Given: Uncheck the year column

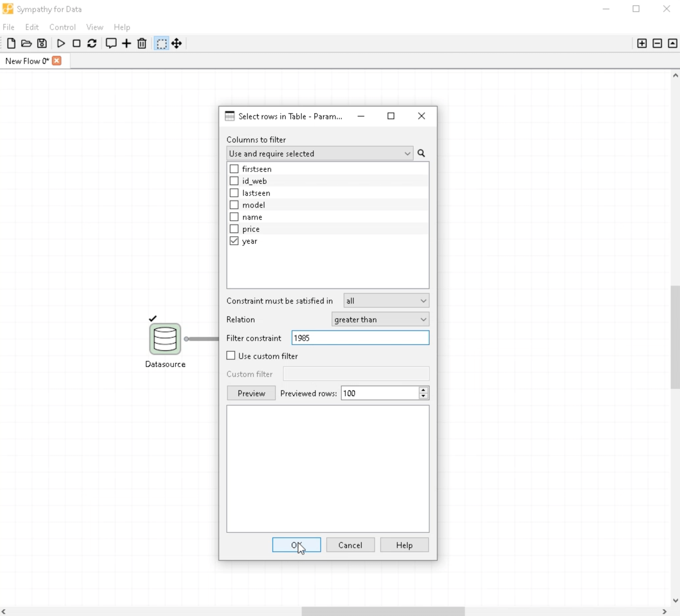Looking at the screenshot, I should click(234, 241).
